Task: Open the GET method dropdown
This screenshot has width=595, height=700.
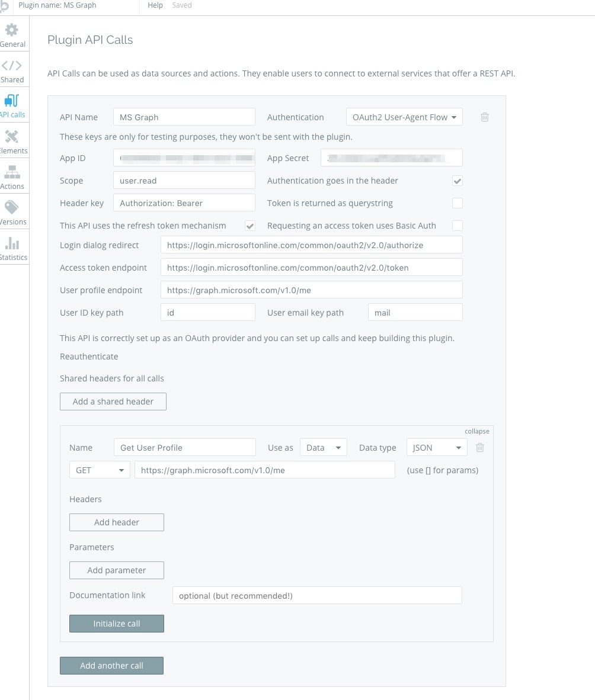Action: 100,470
